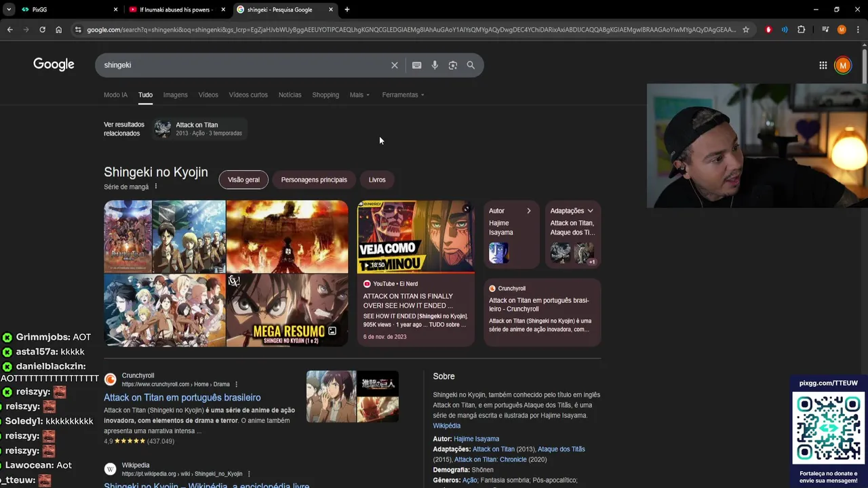The image size is (868, 488).
Task: Select the Notícias search tab
Action: coord(290,95)
